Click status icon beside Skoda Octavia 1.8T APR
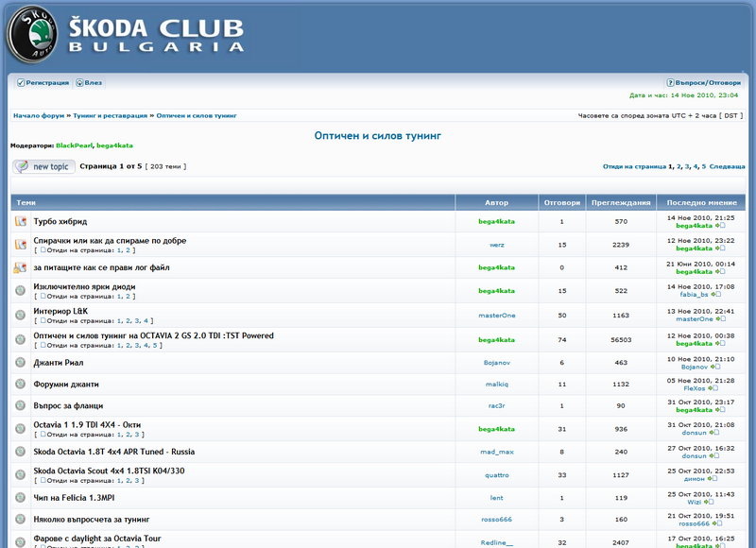Viewport: 756px width, 548px height. (20, 452)
